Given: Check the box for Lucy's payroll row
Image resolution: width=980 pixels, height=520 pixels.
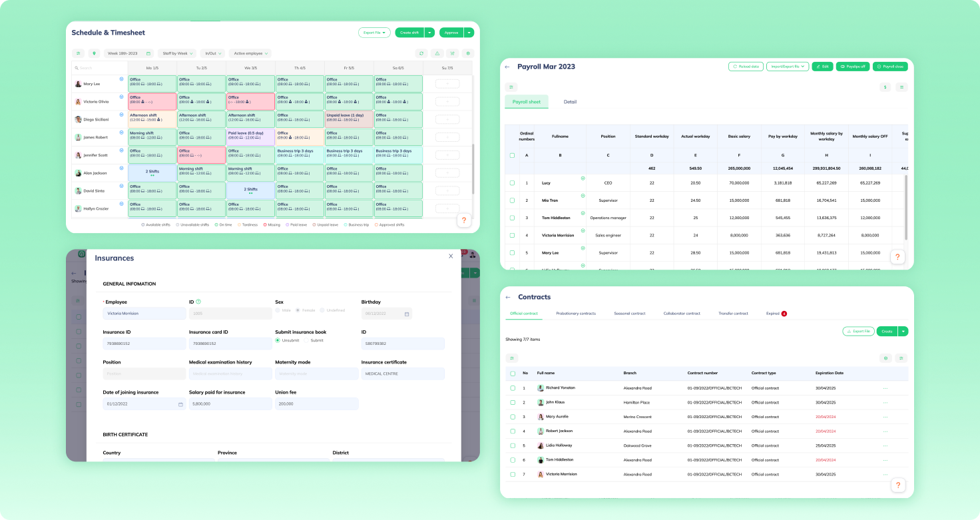Looking at the screenshot, I should coord(512,183).
